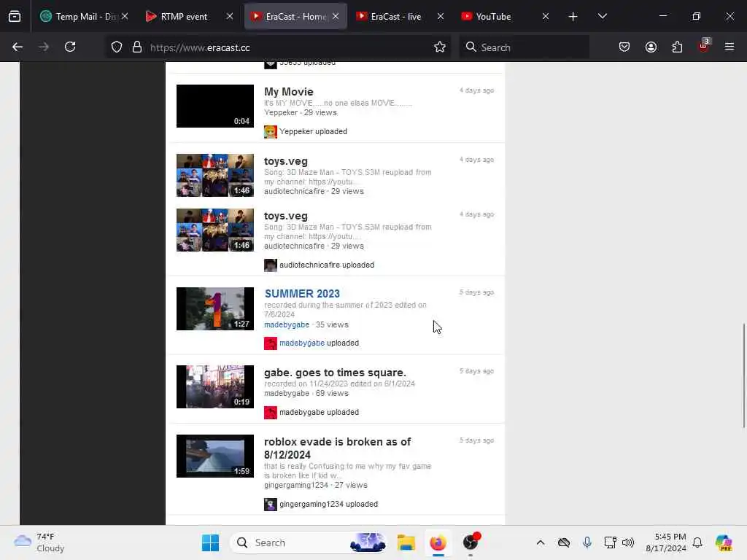Click madebygabe avatar below SUMMER 2023
Image resolution: width=747 pixels, height=560 pixels.
[271, 343]
